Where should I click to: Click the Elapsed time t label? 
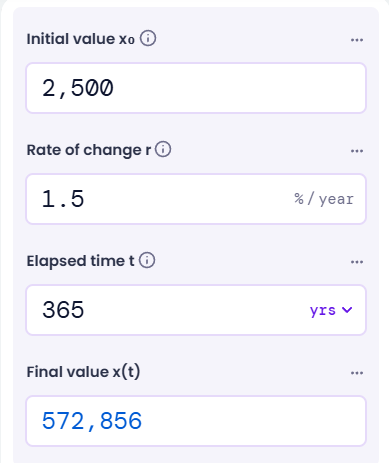[x=81, y=261]
